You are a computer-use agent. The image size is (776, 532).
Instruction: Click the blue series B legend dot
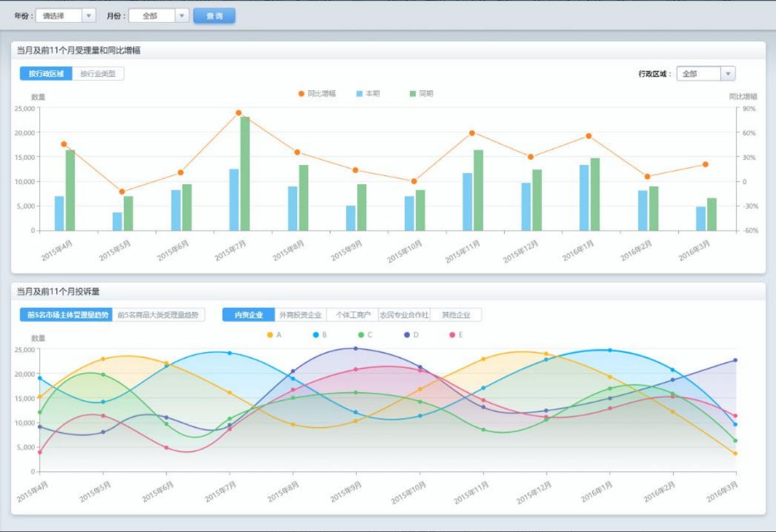tap(316, 335)
